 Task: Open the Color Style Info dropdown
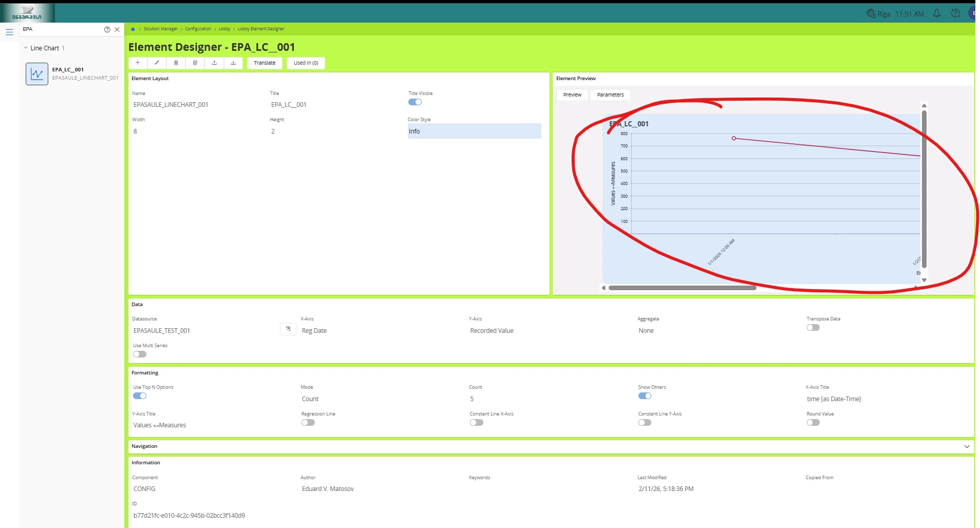click(474, 131)
